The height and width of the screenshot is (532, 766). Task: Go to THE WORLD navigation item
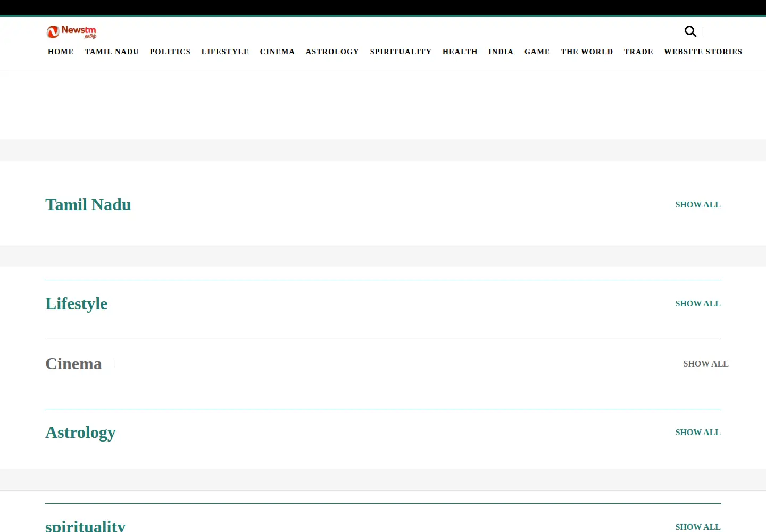(587, 52)
